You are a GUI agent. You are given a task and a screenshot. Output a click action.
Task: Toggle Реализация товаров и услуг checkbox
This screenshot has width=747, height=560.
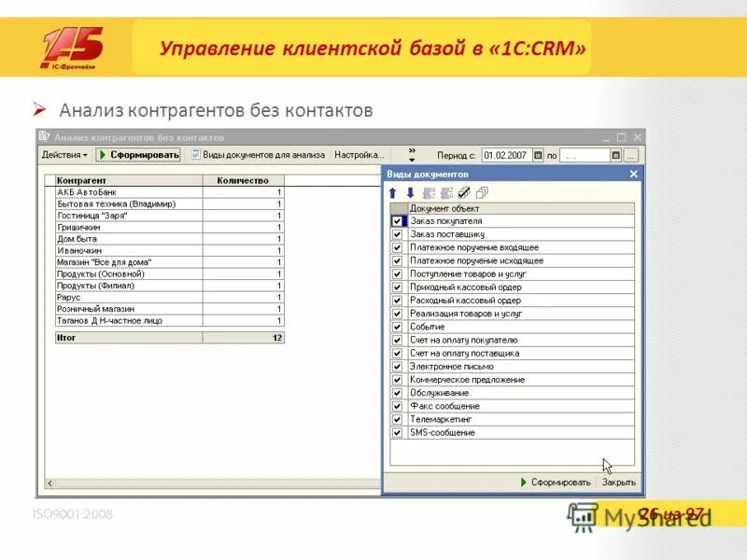[397, 314]
